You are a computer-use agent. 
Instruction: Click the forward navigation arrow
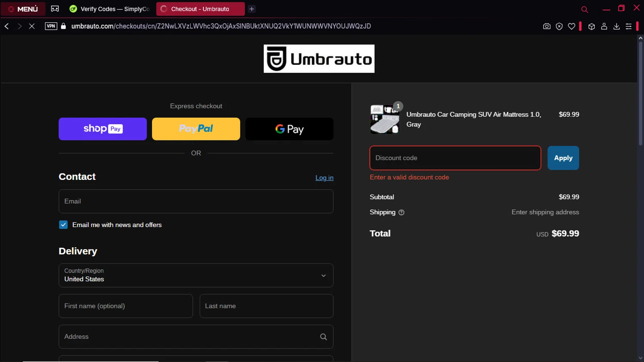[19, 26]
